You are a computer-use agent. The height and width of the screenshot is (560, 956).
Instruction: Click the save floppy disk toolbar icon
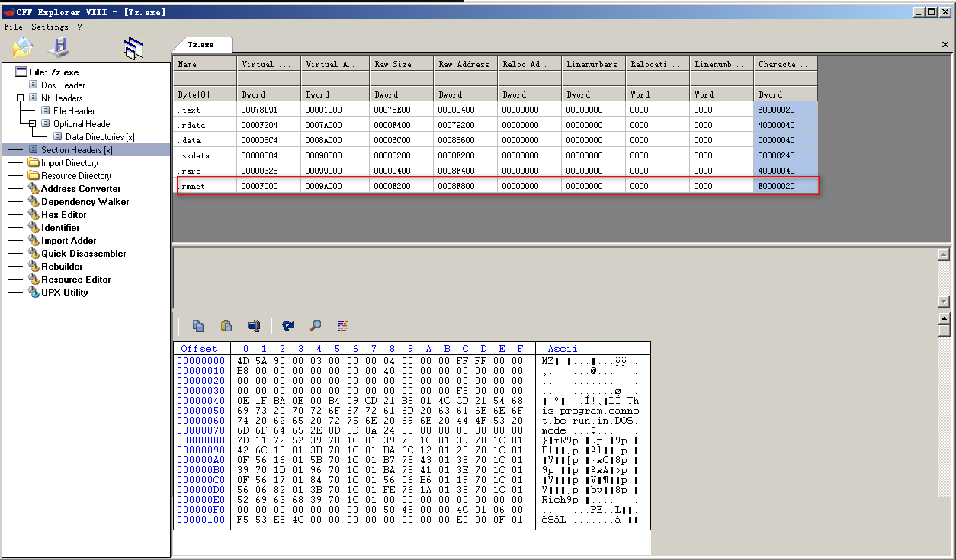click(x=59, y=47)
